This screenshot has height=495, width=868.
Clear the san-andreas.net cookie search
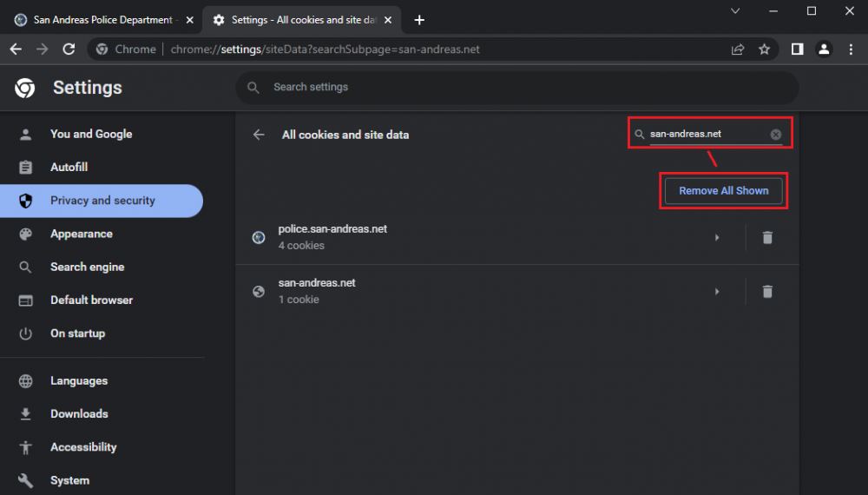tap(775, 134)
